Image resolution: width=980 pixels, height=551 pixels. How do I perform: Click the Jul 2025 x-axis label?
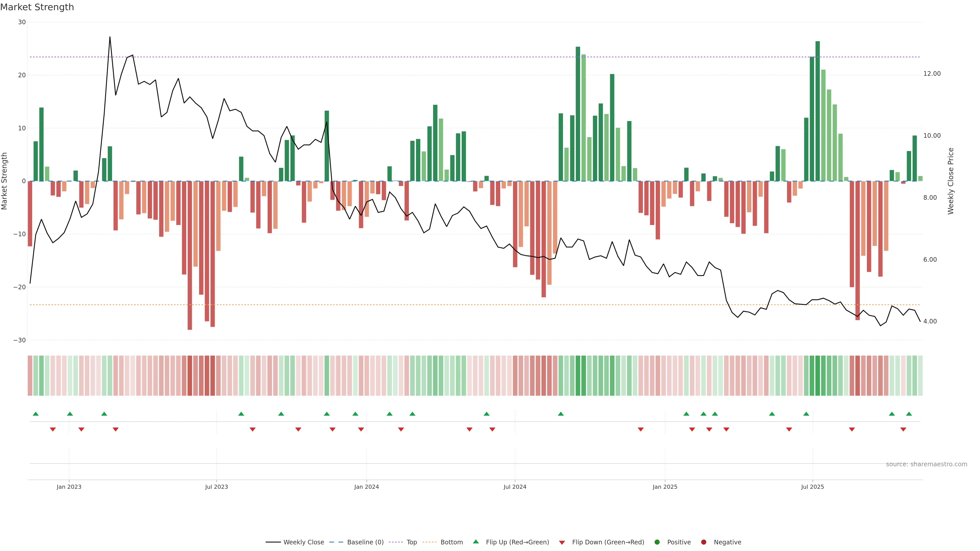(812, 487)
